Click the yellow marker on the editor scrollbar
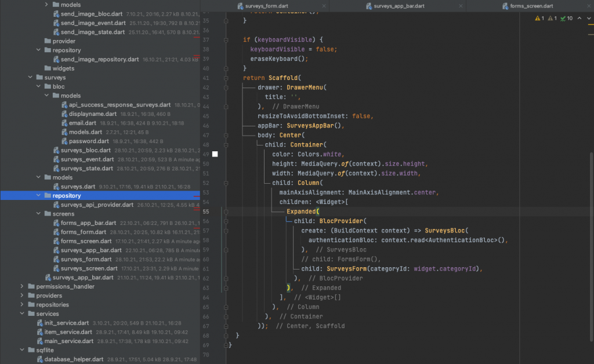 tap(591, 25)
